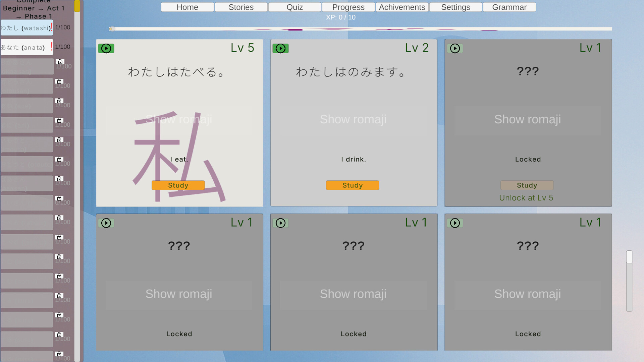Click audio icon on bottom-middle locked card
The image size is (644, 362).
click(280, 223)
